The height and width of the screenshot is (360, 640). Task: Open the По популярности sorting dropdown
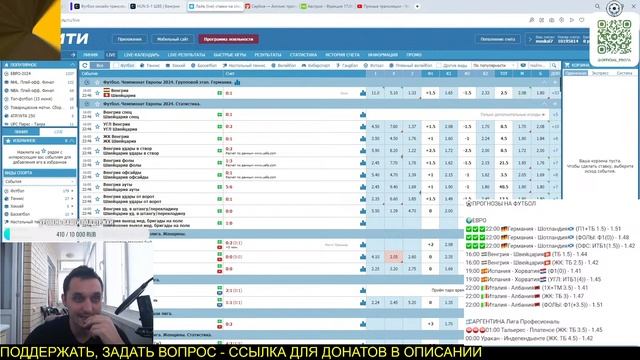click(x=494, y=65)
